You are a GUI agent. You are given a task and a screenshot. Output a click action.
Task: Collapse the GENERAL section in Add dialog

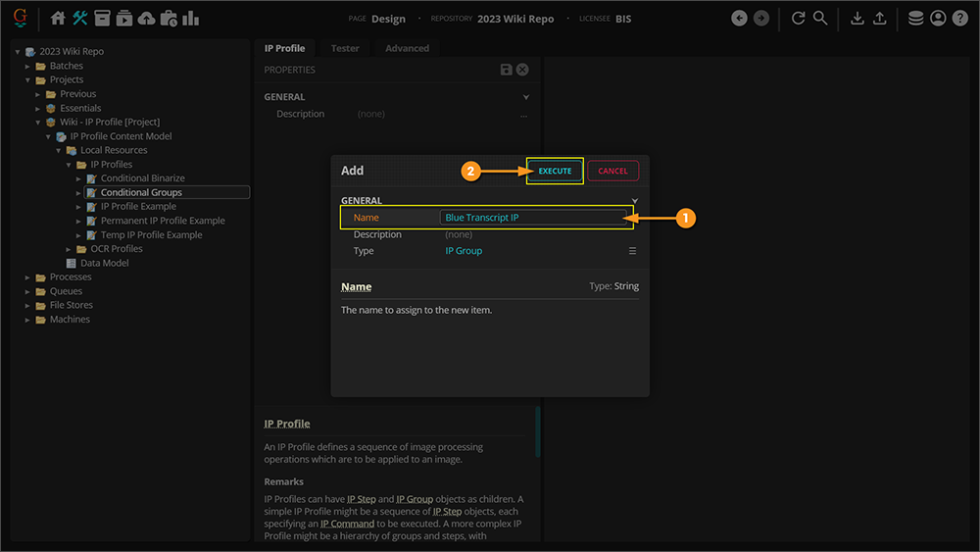click(635, 201)
